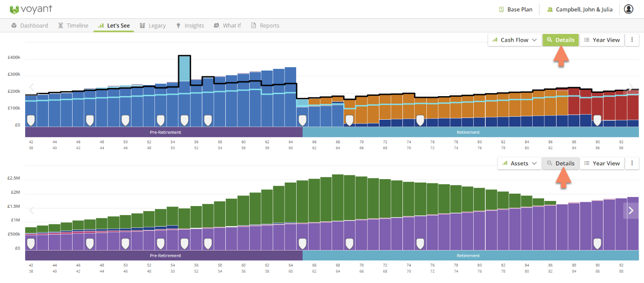Viewport: 644px width, 283px height.
Task: Click Assets chart event marker at age 57
Action: pos(208,244)
